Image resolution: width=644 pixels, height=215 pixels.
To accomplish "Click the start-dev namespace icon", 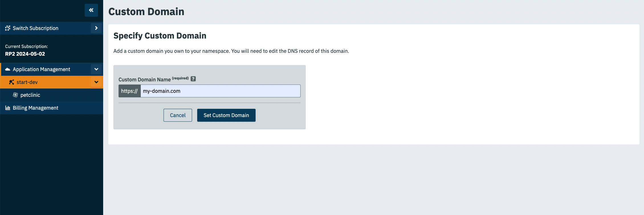I will [x=12, y=82].
